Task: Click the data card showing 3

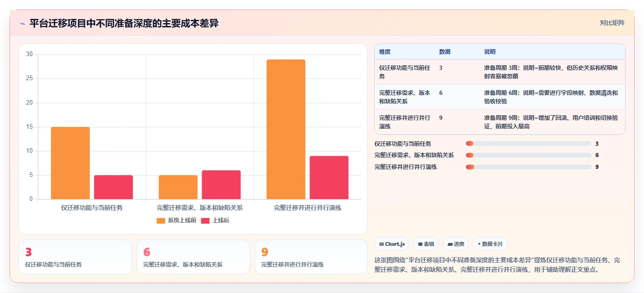Action: coord(75,257)
